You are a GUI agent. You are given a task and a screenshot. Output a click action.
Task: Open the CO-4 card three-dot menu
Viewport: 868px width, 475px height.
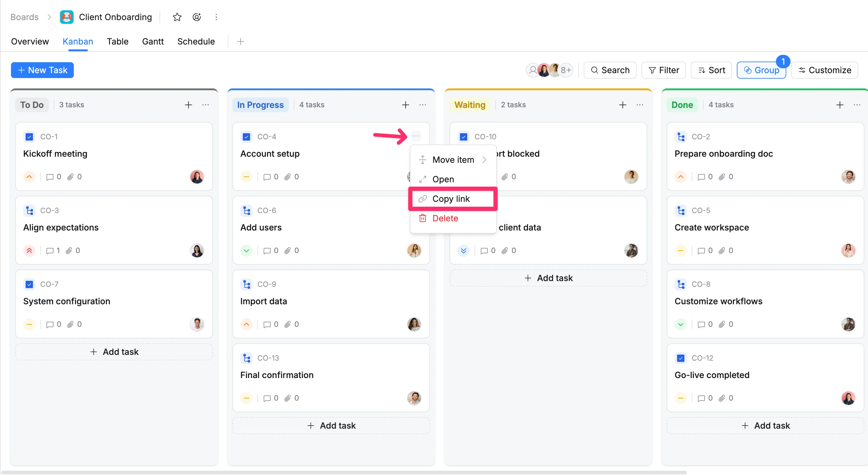pyautogui.click(x=416, y=136)
